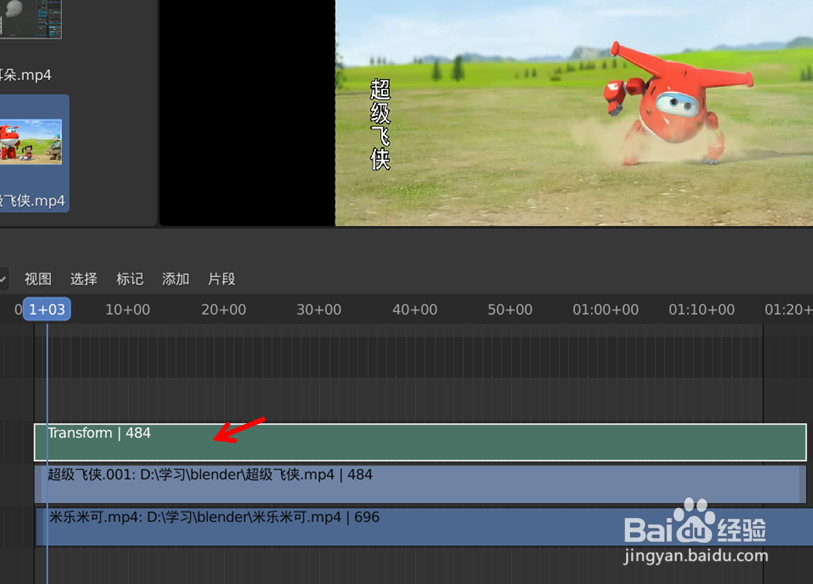Click the 01:00+00 mark on the time ruler
This screenshot has width=813, height=584.
pyautogui.click(x=606, y=310)
